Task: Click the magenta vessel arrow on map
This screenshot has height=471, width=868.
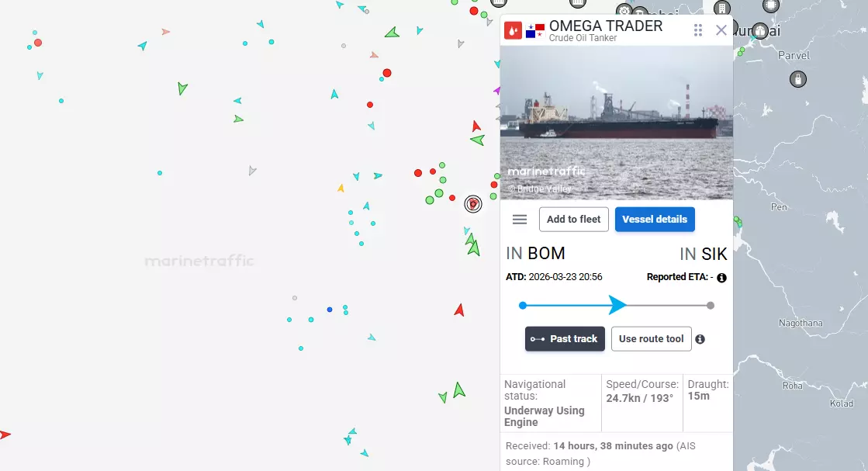Action: tap(496, 90)
